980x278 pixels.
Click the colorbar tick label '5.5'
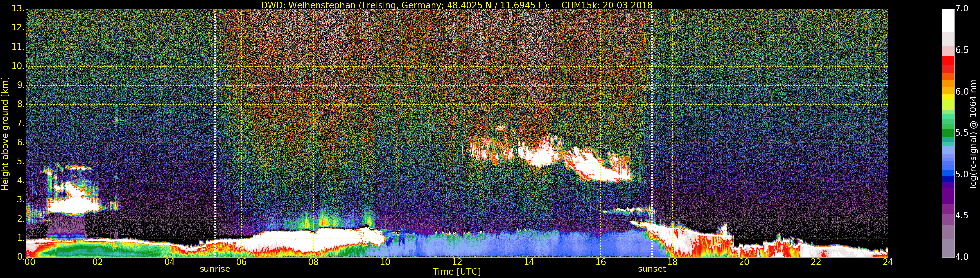pyautogui.click(x=962, y=132)
